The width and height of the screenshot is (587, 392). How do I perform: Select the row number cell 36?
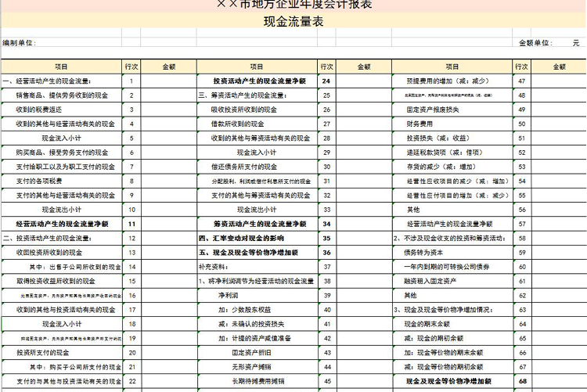click(x=327, y=253)
